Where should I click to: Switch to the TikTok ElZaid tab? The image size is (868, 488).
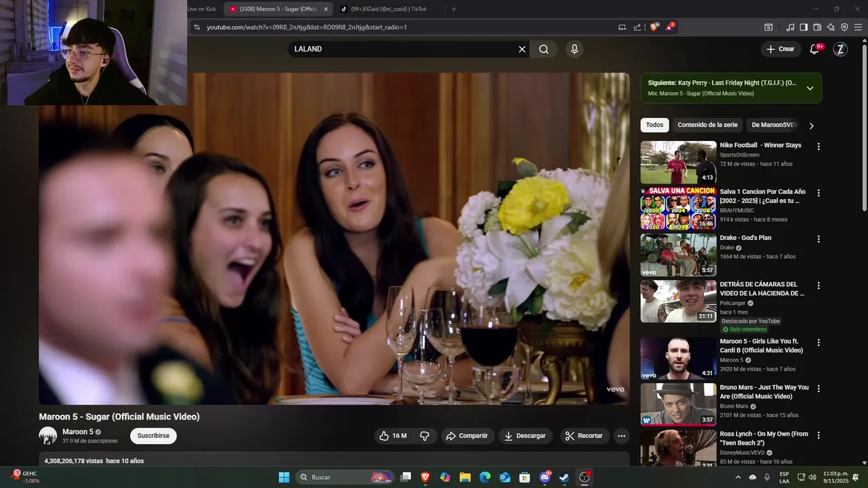(389, 9)
